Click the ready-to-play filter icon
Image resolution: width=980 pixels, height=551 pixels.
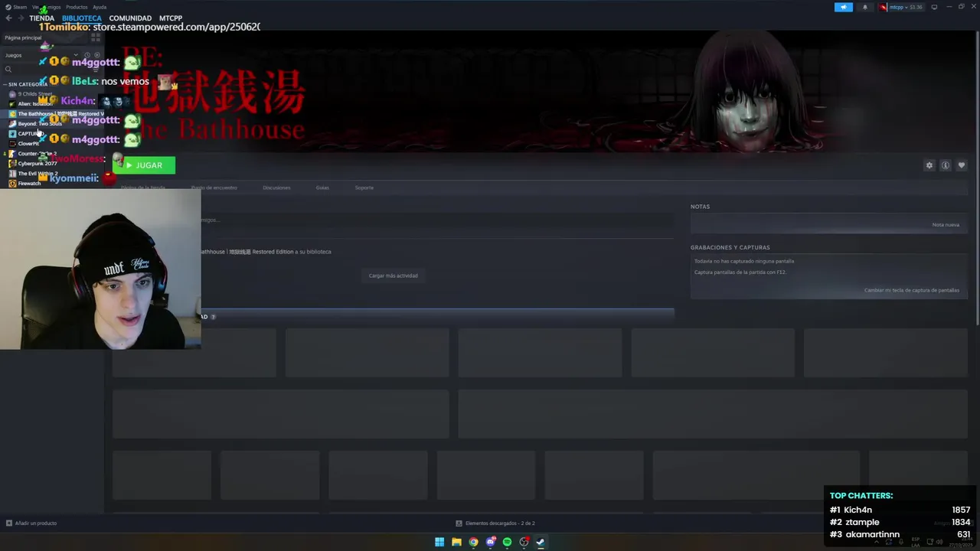click(97, 55)
